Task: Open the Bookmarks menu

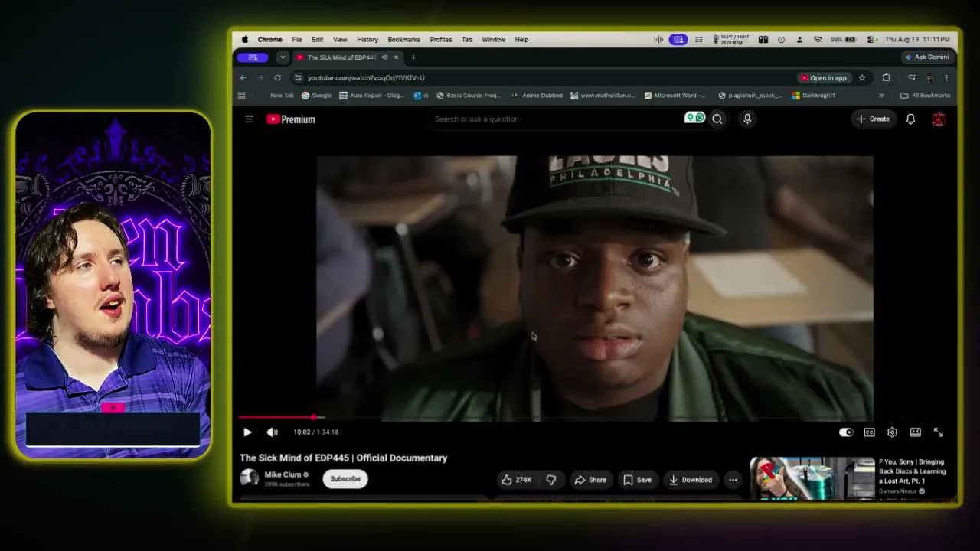Action: [403, 40]
